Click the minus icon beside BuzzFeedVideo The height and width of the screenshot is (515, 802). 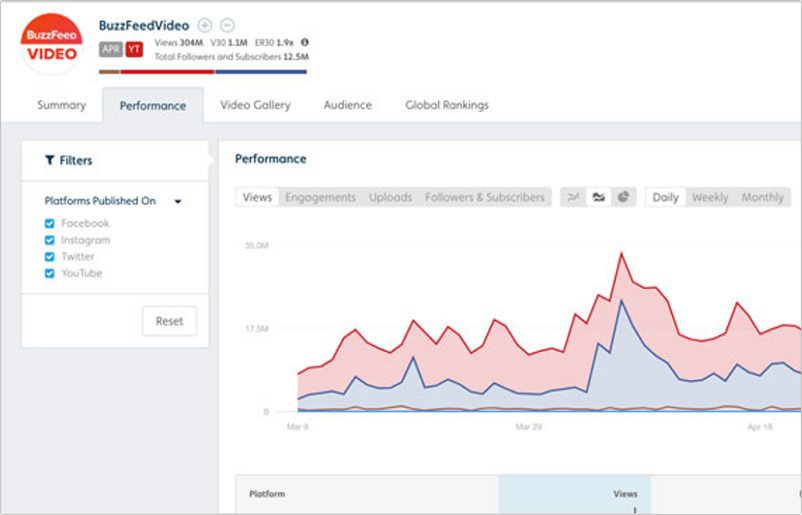[227, 25]
